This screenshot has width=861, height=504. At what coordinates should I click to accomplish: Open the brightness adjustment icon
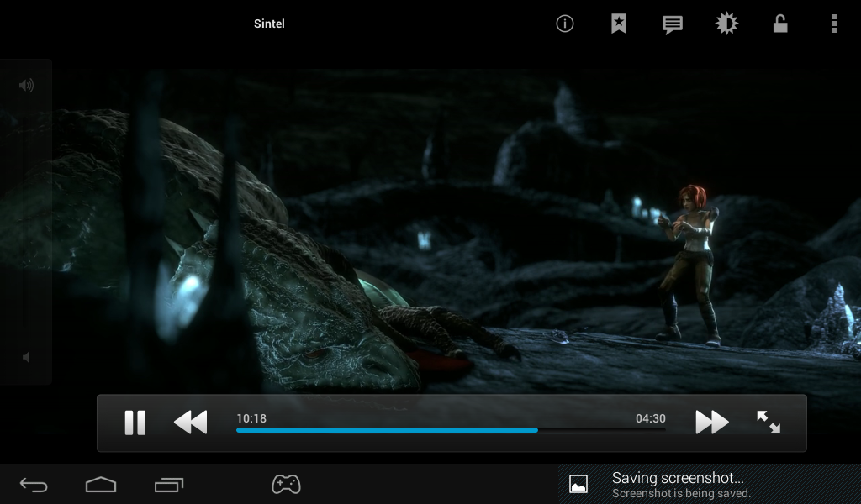pyautogui.click(x=726, y=24)
